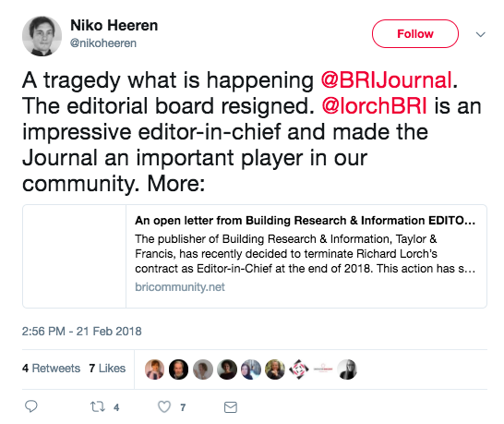Viewport: 504px width, 424px height.
Task: Open the tweet timestamp 21 Feb 2018
Action: [x=81, y=331]
